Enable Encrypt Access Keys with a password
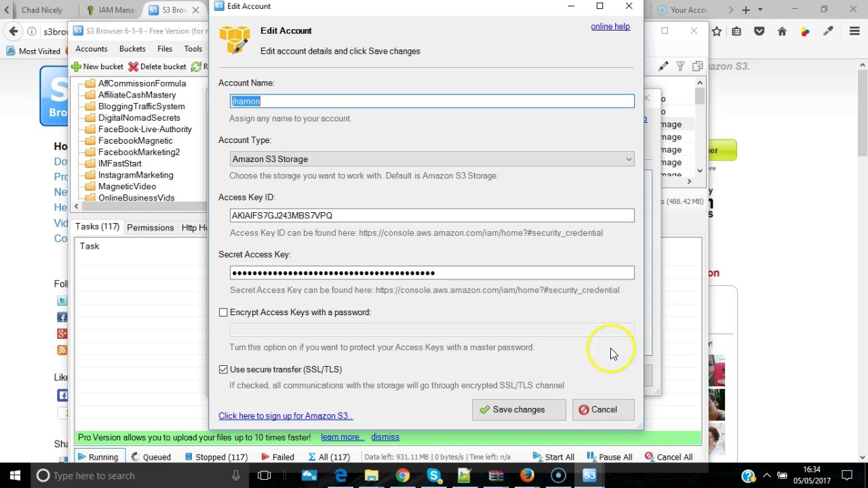This screenshot has width=868, height=488. coord(223,312)
